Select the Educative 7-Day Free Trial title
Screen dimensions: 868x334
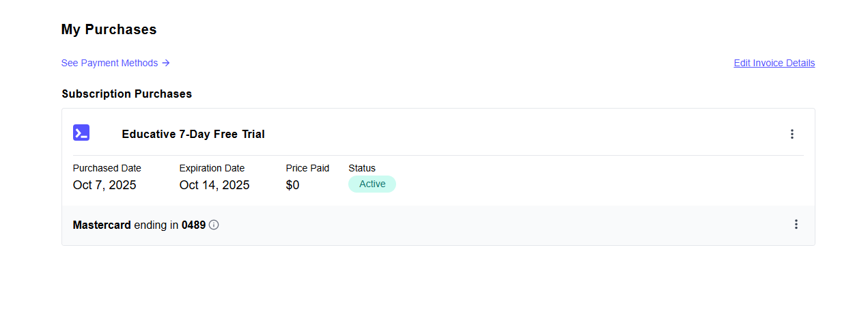(x=193, y=134)
